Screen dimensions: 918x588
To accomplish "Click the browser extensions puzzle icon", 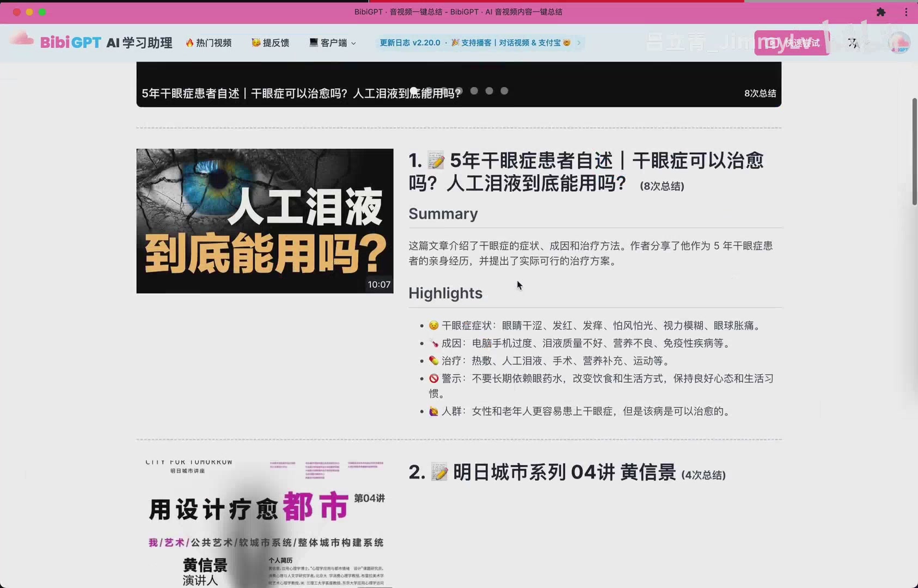I will click(x=881, y=12).
